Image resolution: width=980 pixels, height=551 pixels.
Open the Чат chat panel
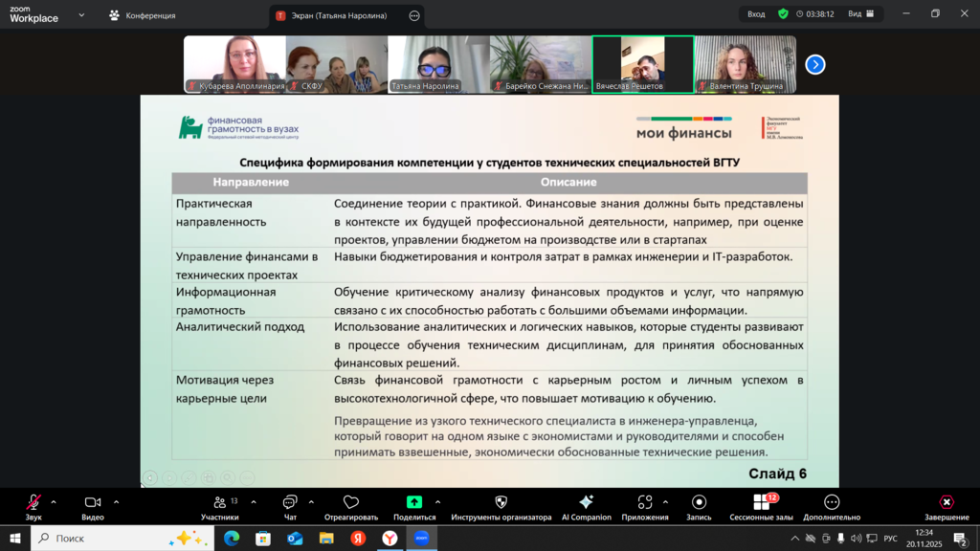tap(289, 503)
